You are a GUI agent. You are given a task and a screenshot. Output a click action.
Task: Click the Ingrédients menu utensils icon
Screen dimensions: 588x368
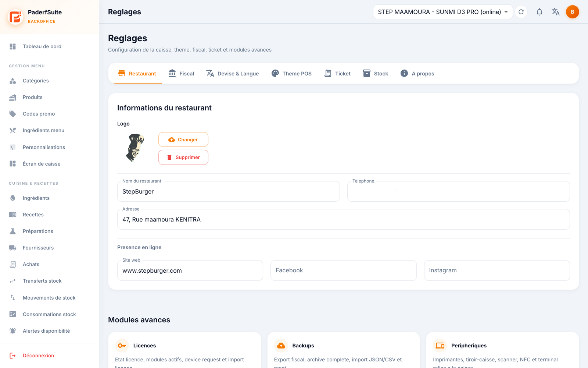(x=12, y=130)
